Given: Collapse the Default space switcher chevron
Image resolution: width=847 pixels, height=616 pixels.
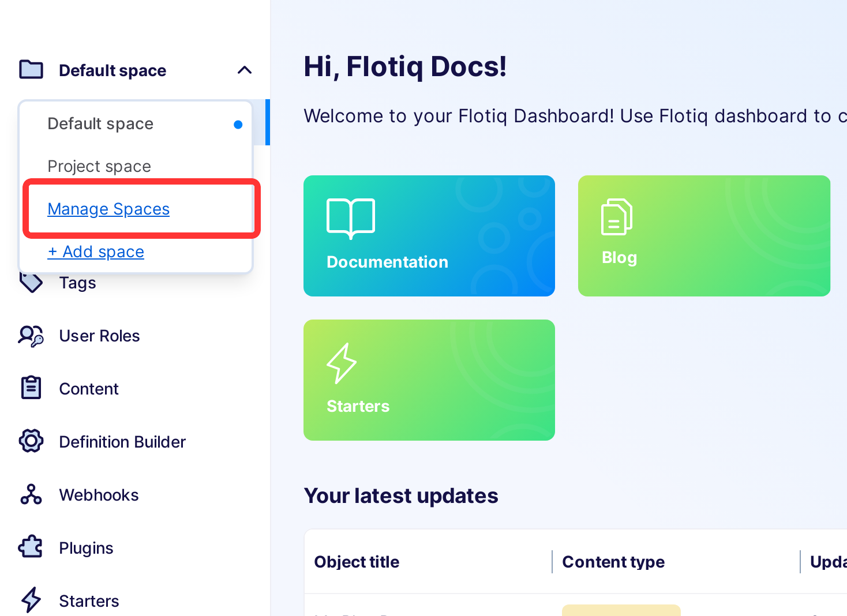Looking at the screenshot, I should [x=245, y=70].
